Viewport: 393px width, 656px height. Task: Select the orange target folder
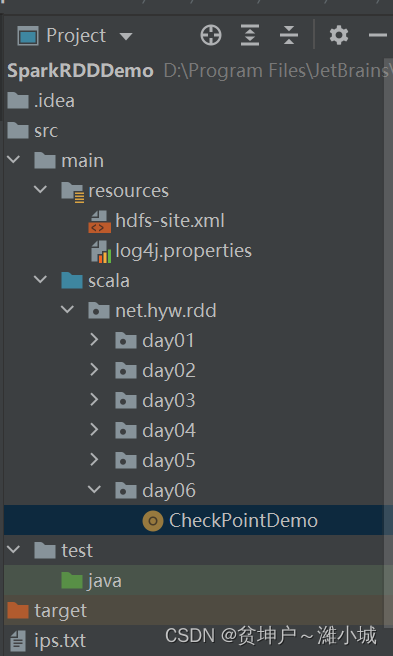[x=47, y=611]
